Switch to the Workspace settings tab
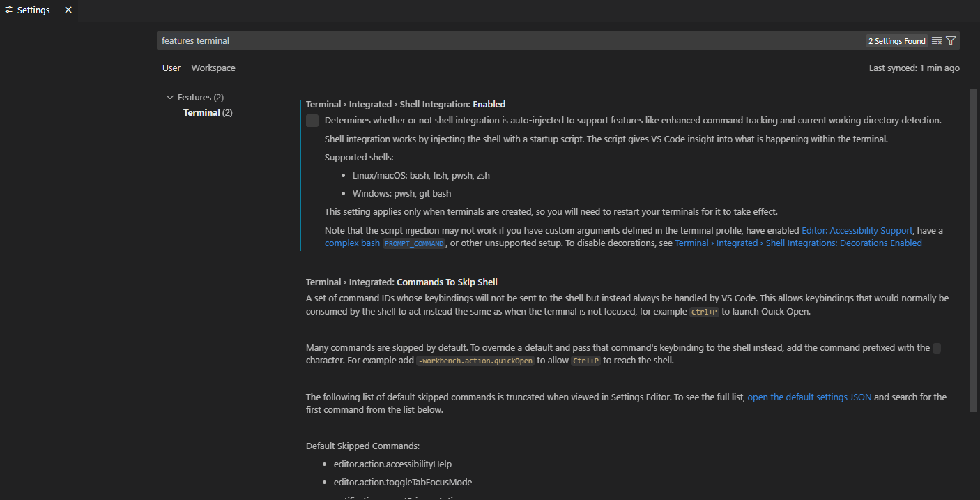The height and width of the screenshot is (500, 980). coord(213,68)
